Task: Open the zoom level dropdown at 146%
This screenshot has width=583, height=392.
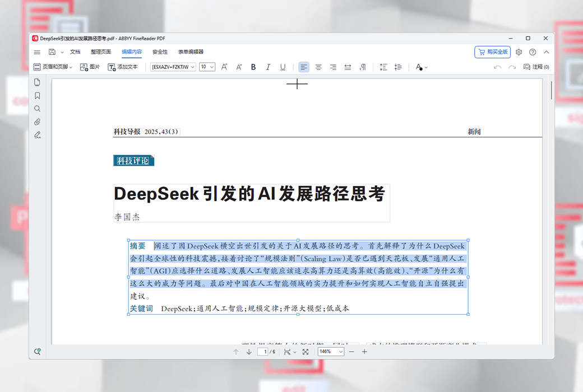Action: pos(331,352)
